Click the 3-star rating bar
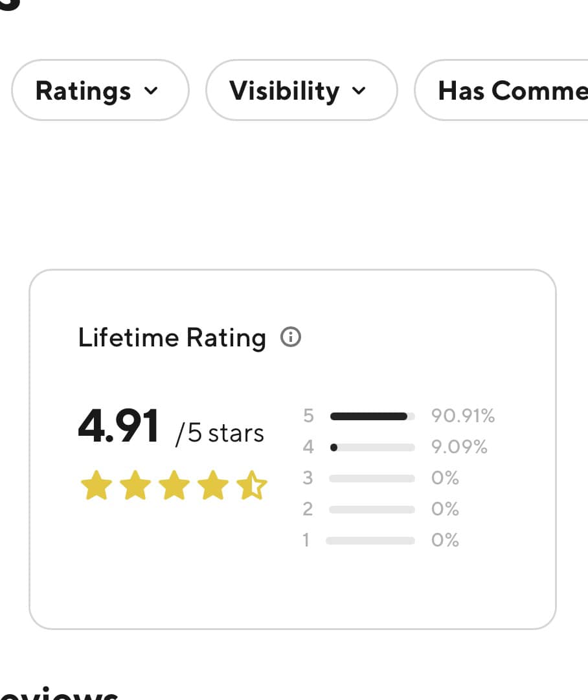This screenshot has width=588, height=700. click(372, 479)
